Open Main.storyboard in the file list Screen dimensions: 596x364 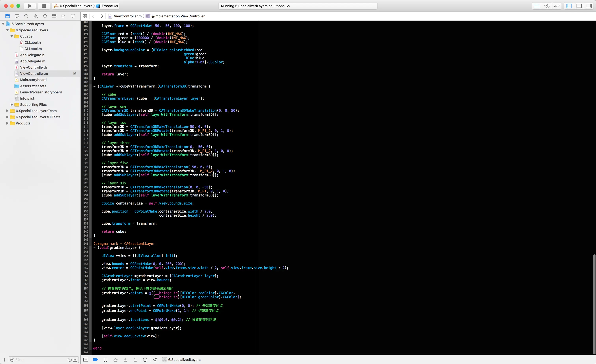[33, 80]
